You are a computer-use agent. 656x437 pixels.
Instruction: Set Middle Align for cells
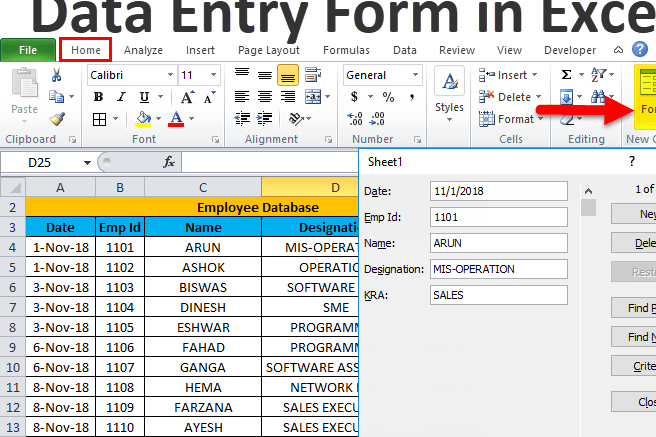(x=265, y=75)
